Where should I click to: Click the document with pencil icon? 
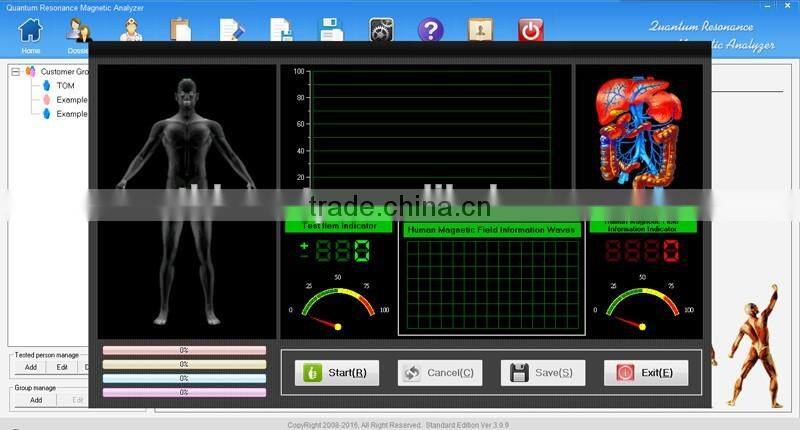[231, 30]
